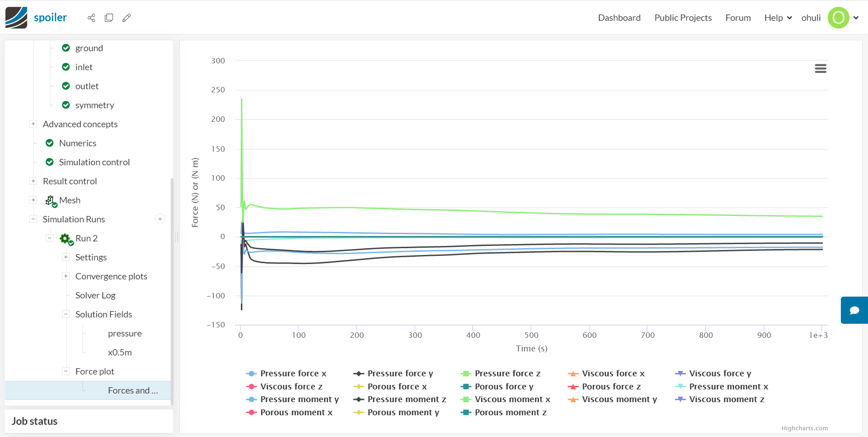The height and width of the screenshot is (437, 868).
Task: Hide the Pressure force y series
Action: click(x=400, y=374)
